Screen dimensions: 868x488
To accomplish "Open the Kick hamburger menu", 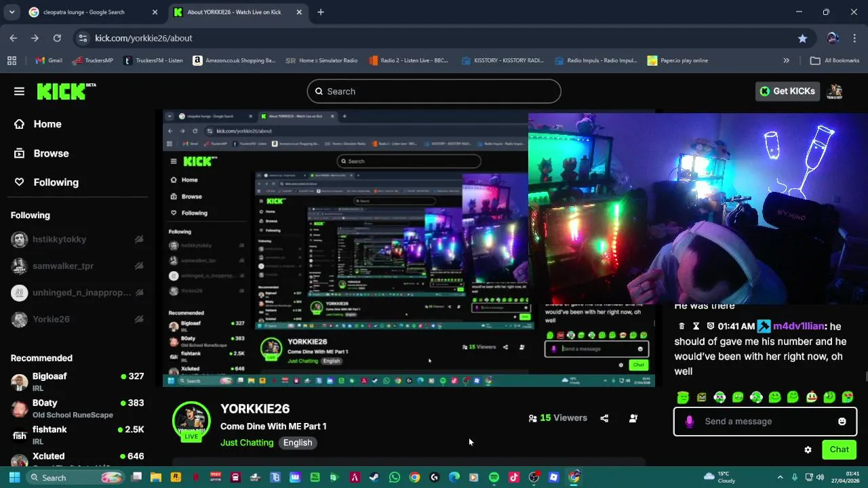I will click(x=19, y=91).
